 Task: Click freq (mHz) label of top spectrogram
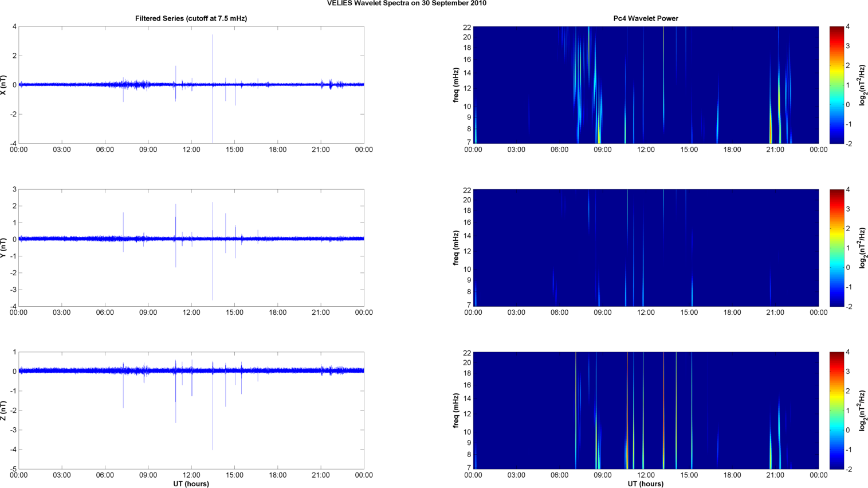pyautogui.click(x=456, y=85)
